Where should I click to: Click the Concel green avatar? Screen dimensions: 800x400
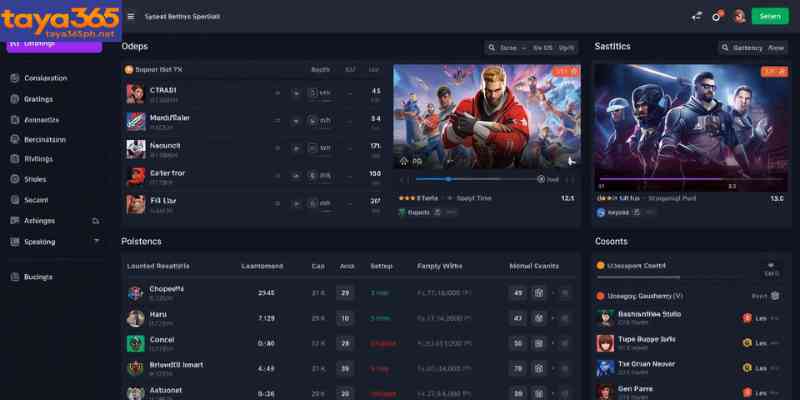[x=136, y=343]
